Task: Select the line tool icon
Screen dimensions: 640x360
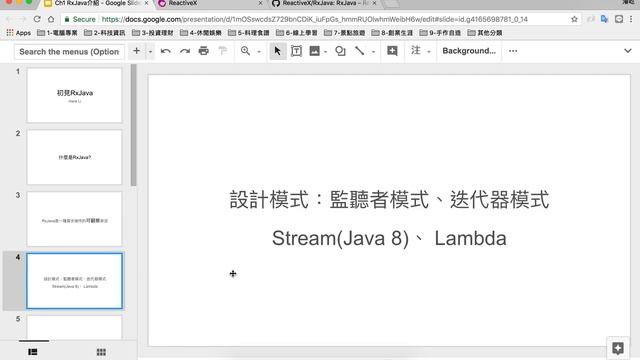Action: [x=360, y=51]
